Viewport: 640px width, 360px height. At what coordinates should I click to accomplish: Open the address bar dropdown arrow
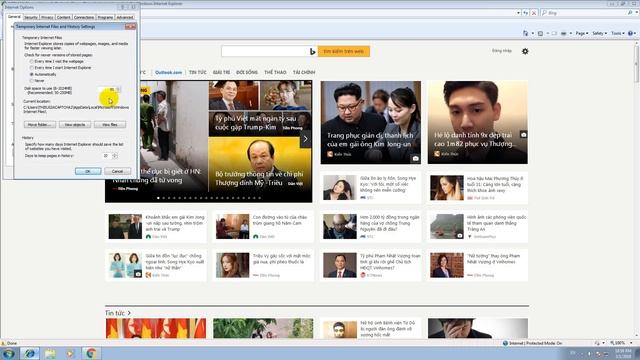(518, 13)
